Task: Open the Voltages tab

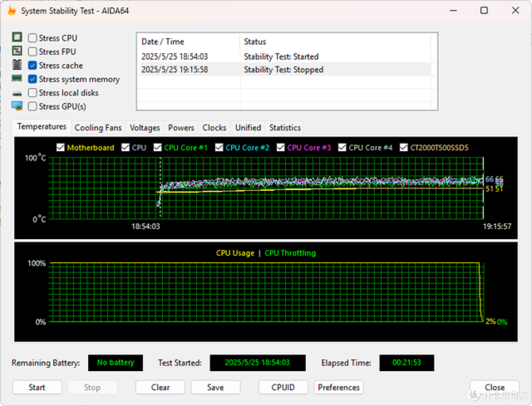Action: 144,128
